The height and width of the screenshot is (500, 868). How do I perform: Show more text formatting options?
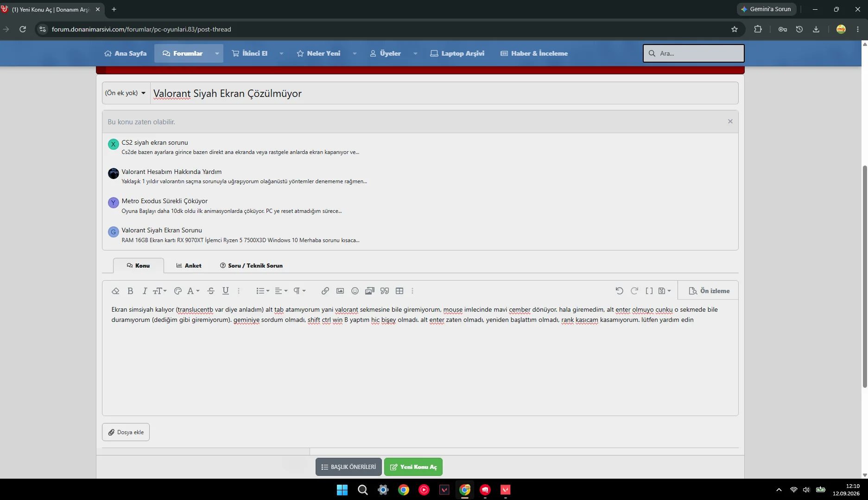(x=239, y=291)
